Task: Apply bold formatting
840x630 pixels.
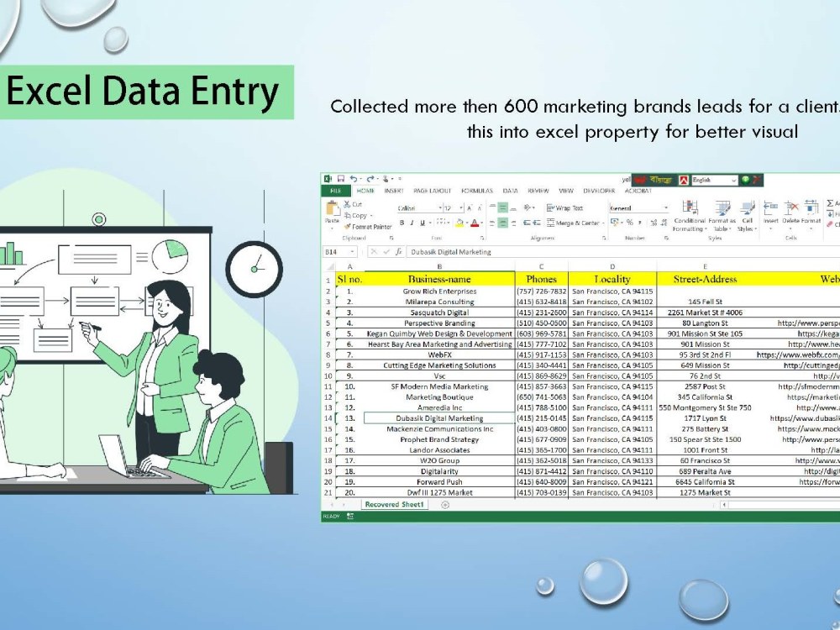Action: point(402,223)
